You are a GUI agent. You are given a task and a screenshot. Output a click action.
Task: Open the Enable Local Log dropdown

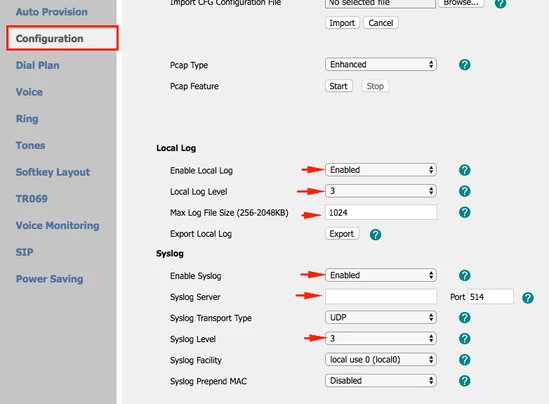tap(381, 170)
